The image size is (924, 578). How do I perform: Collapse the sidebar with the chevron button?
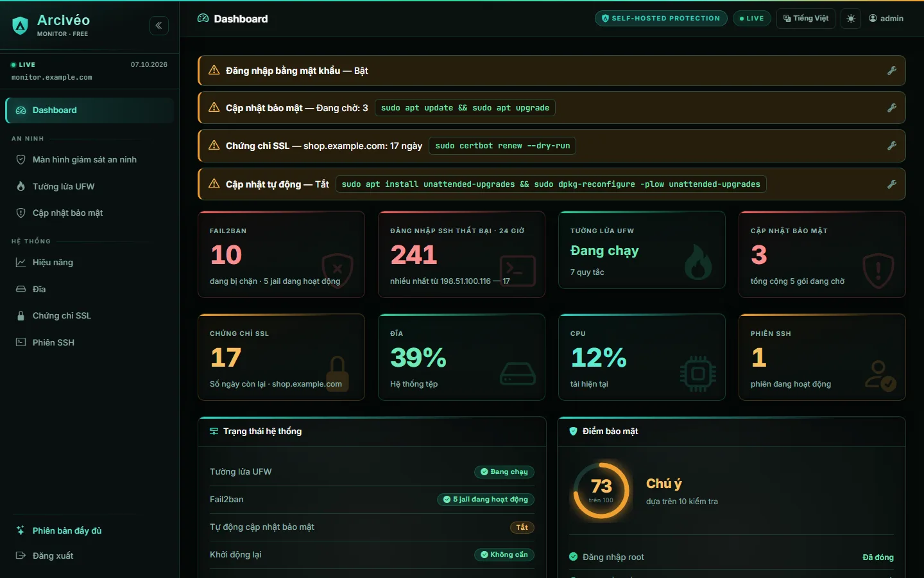(x=159, y=26)
